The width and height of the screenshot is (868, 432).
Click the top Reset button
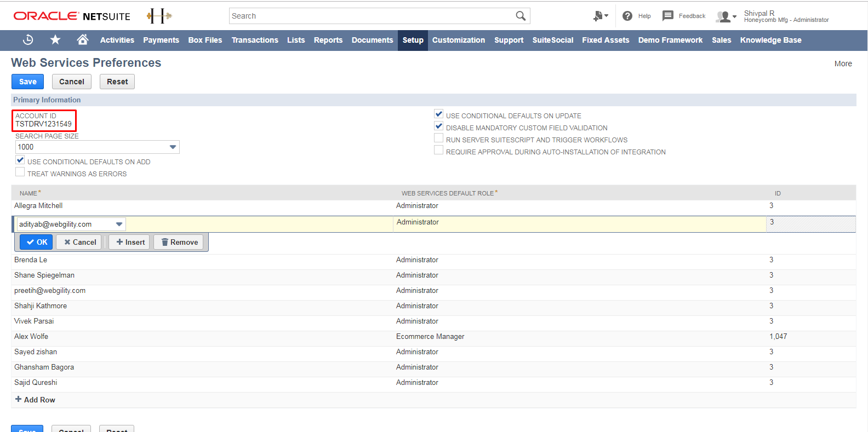117,82
